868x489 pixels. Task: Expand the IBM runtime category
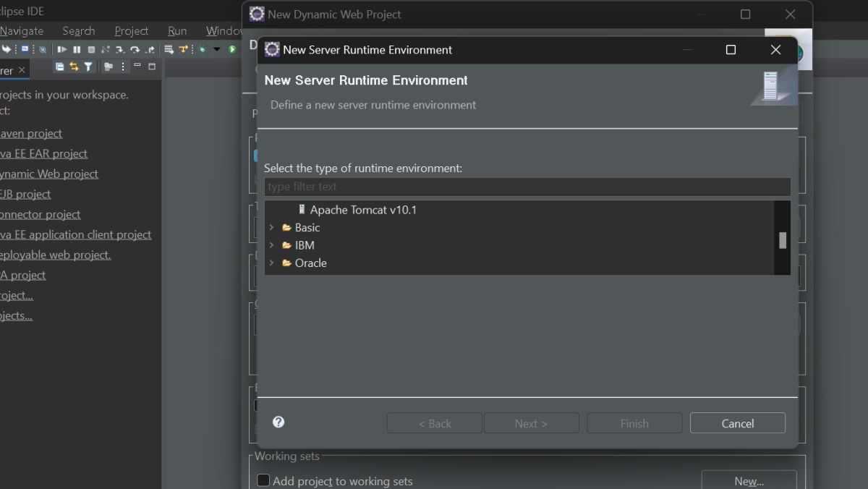[271, 245]
